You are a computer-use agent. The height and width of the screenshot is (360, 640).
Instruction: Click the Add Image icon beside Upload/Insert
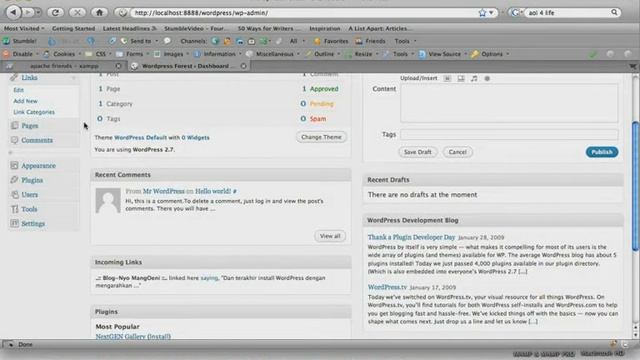(447, 78)
